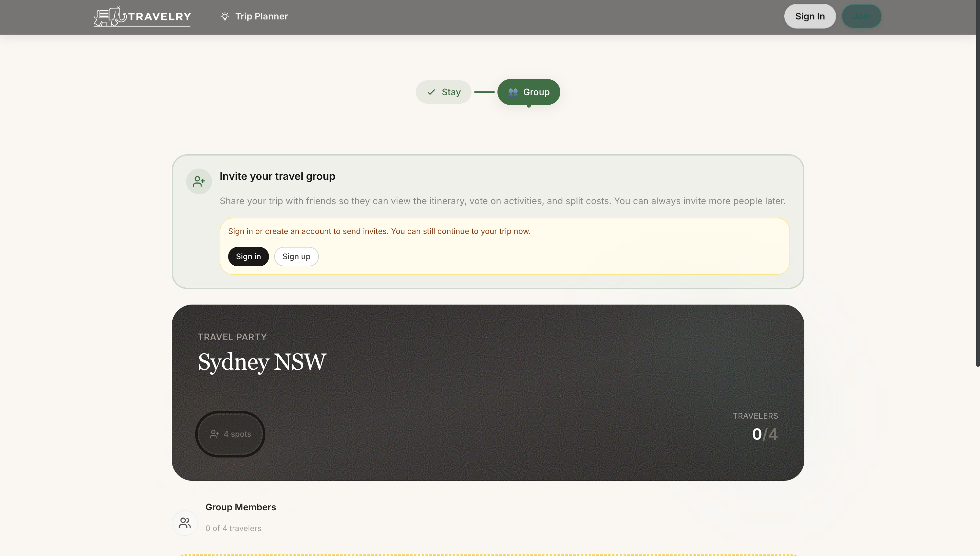The height and width of the screenshot is (556, 980).
Task: Click the add-person icon in the 4 spots pill
Action: (214, 434)
